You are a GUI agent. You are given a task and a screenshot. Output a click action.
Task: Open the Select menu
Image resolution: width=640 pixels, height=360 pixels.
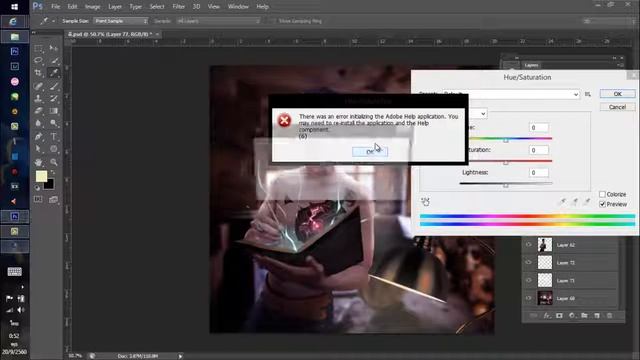pos(157,7)
